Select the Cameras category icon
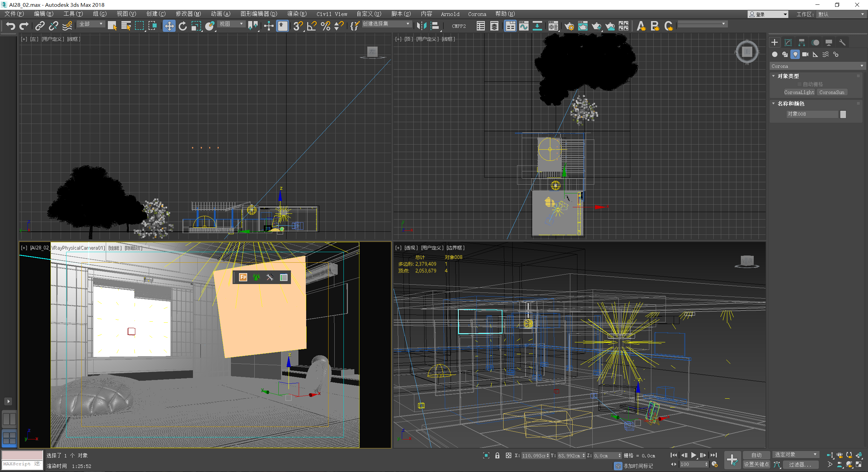 (x=805, y=54)
